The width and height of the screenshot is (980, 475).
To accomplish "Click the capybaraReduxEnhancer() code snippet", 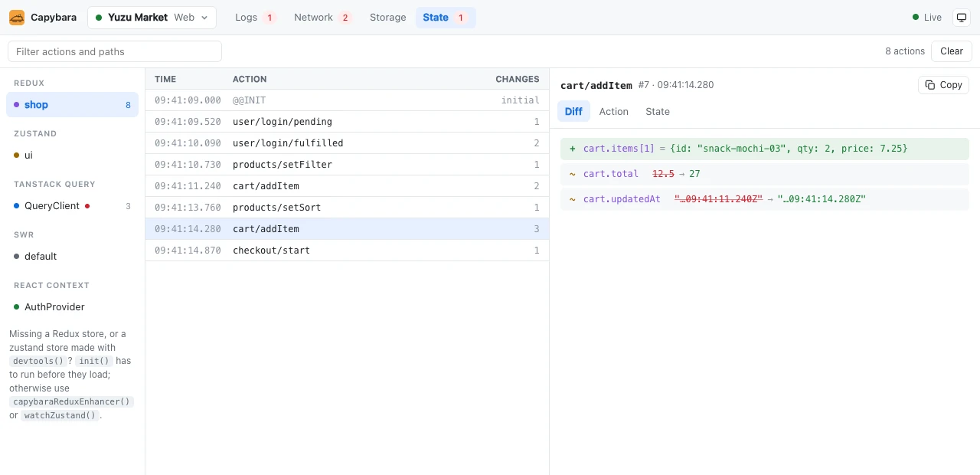I will [72, 401].
